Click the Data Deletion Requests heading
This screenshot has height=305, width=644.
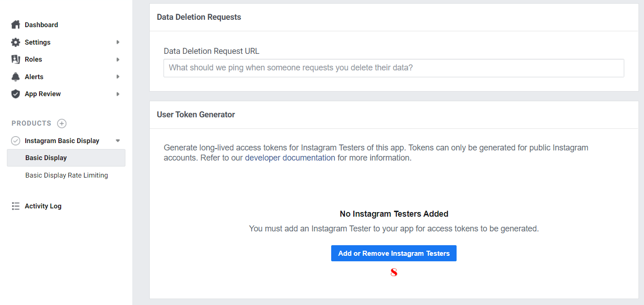tap(199, 17)
